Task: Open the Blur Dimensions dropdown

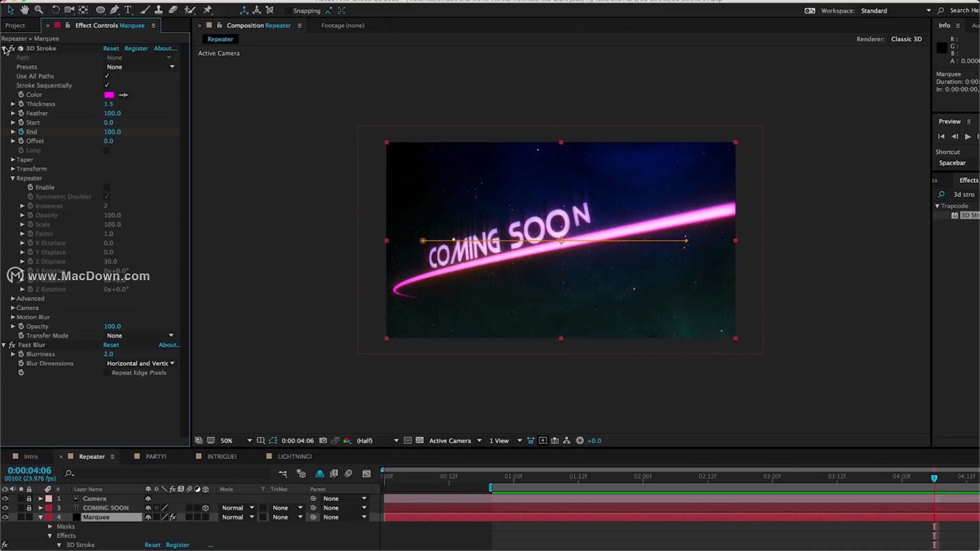Action: click(x=140, y=363)
